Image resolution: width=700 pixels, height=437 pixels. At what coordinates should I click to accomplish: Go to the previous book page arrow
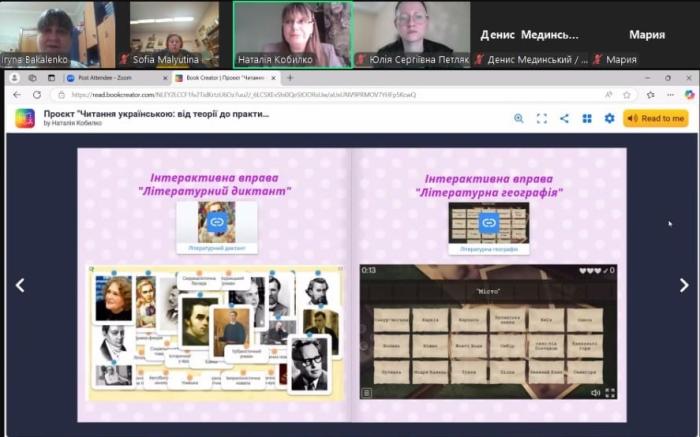pyautogui.click(x=19, y=285)
